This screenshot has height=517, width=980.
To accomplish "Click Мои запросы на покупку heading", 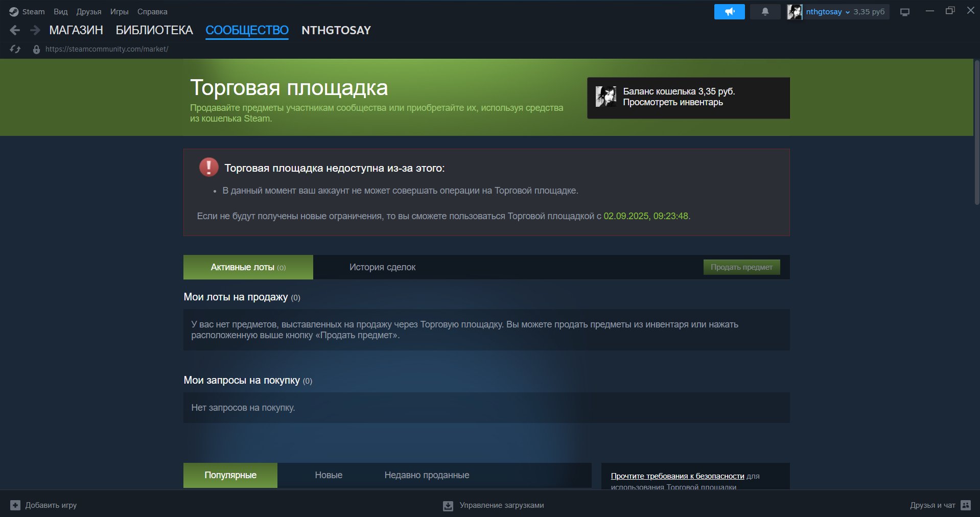I will pos(242,380).
